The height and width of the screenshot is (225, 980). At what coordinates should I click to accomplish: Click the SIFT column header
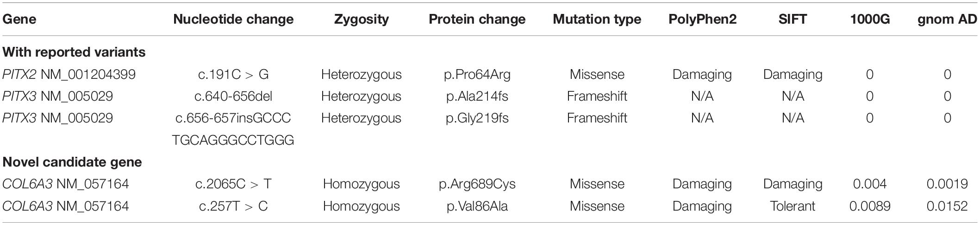point(793,19)
